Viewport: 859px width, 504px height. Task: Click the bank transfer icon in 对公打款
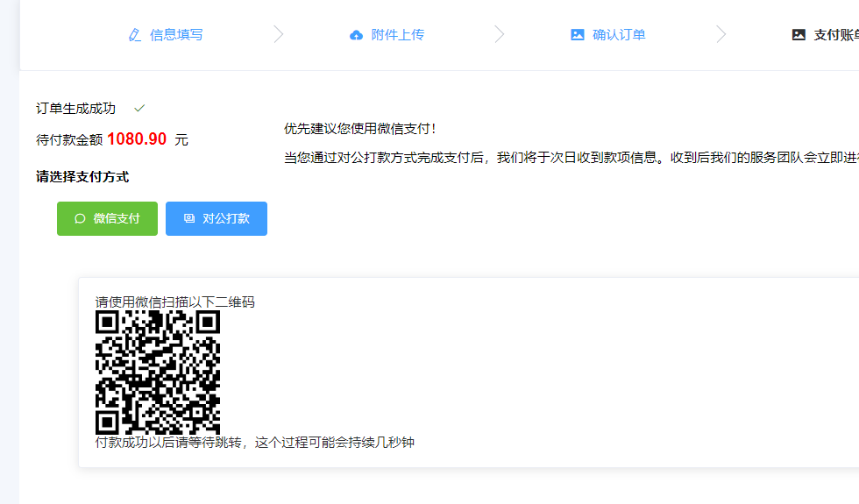point(189,218)
